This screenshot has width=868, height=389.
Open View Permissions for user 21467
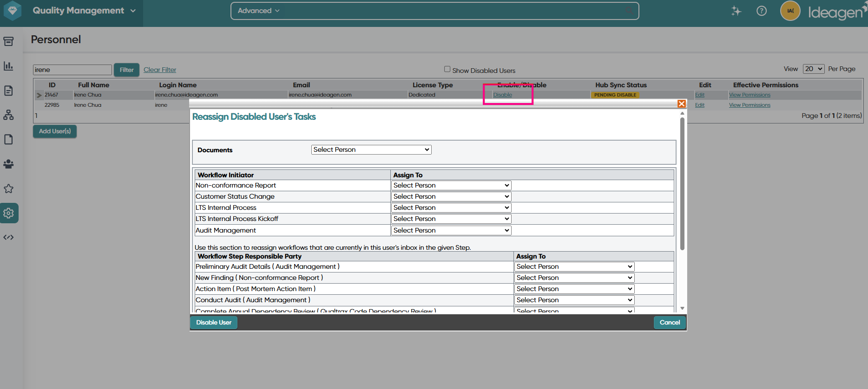750,95
